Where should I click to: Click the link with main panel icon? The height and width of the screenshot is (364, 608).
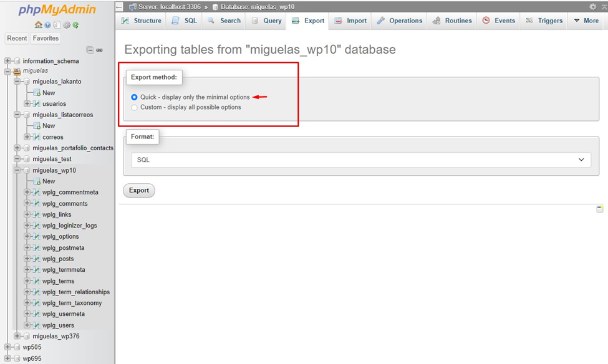coord(99,50)
